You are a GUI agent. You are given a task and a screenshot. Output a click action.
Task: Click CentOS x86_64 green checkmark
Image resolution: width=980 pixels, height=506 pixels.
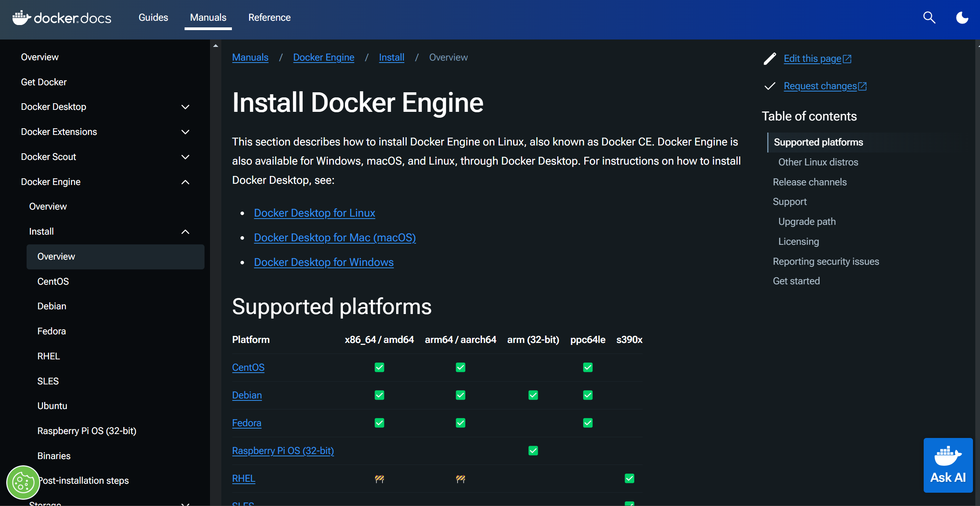(x=379, y=367)
